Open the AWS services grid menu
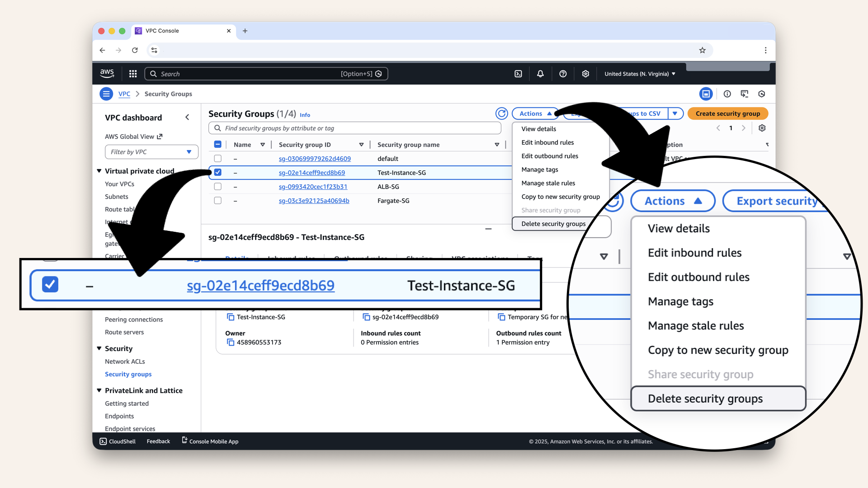Viewport: 868px width, 488px height. (x=132, y=73)
